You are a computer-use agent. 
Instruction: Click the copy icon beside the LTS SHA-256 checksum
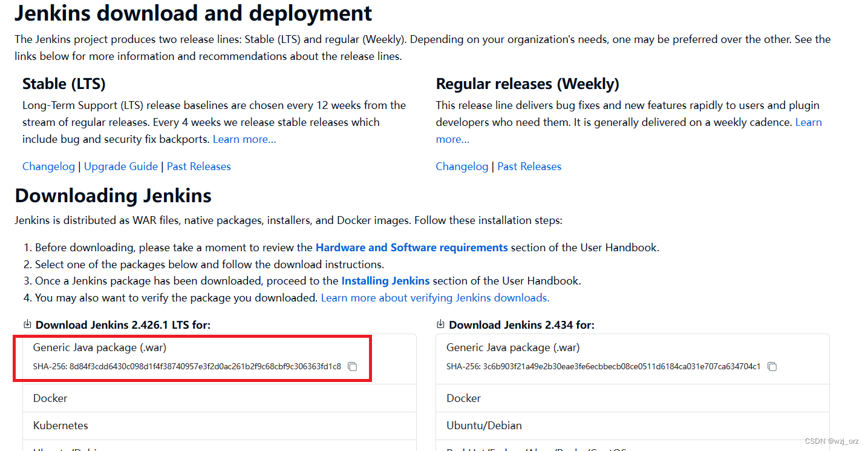[353, 367]
